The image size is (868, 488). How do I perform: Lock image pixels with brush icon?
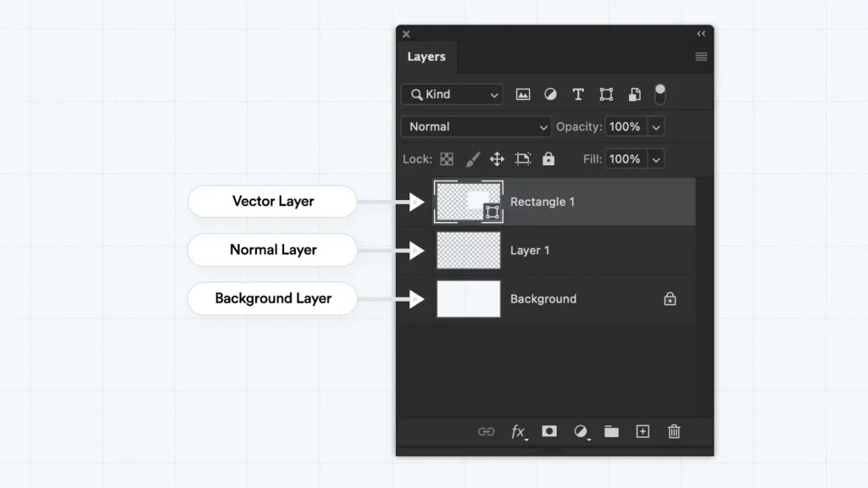[472, 159]
